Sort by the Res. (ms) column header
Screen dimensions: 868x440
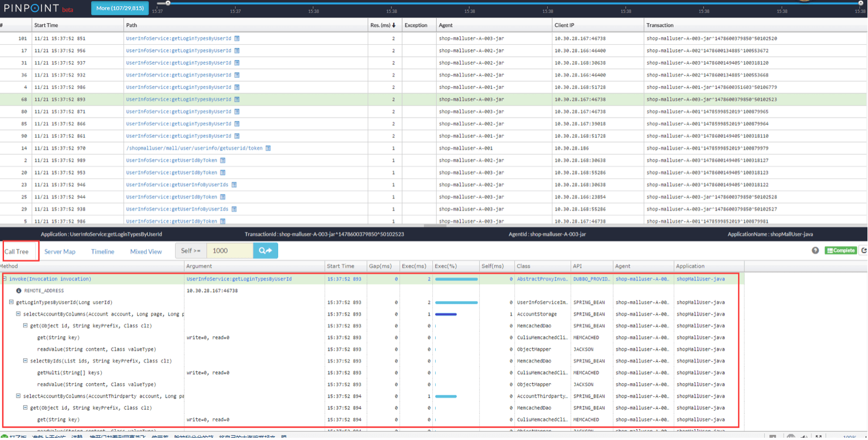pyautogui.click(x=383, y=25)
